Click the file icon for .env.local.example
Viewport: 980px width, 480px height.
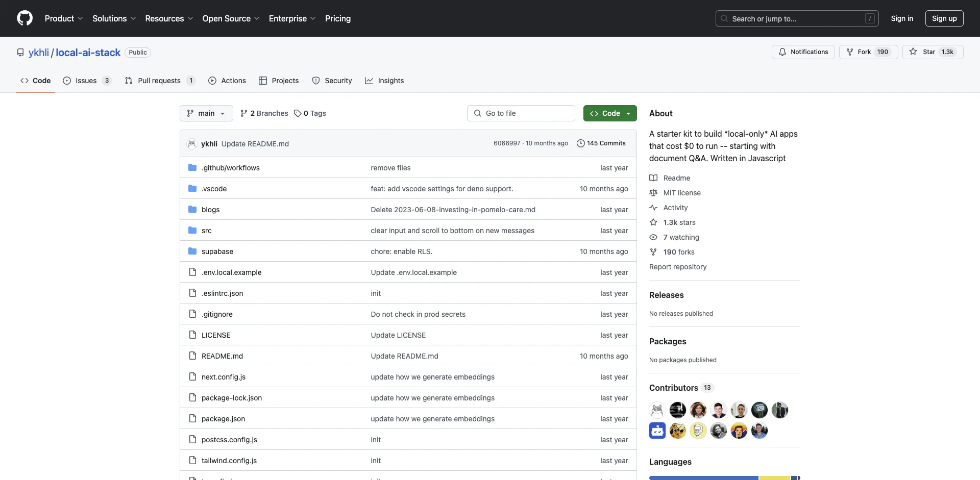192,272
